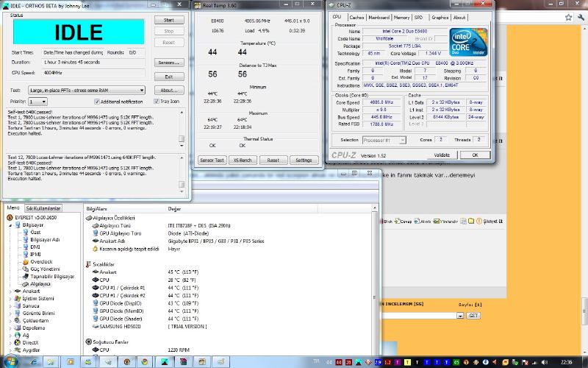The image size is (588, 368).
Task: Click Sensor Test button in Real Temp
Action: pyautogui.click(x=212, y=160)
